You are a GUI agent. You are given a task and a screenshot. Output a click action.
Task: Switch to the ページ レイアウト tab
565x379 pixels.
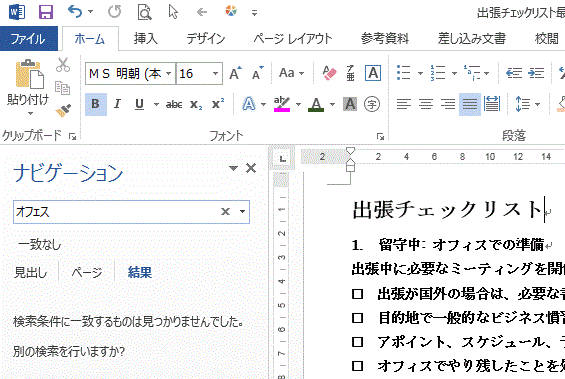[293, 39]
